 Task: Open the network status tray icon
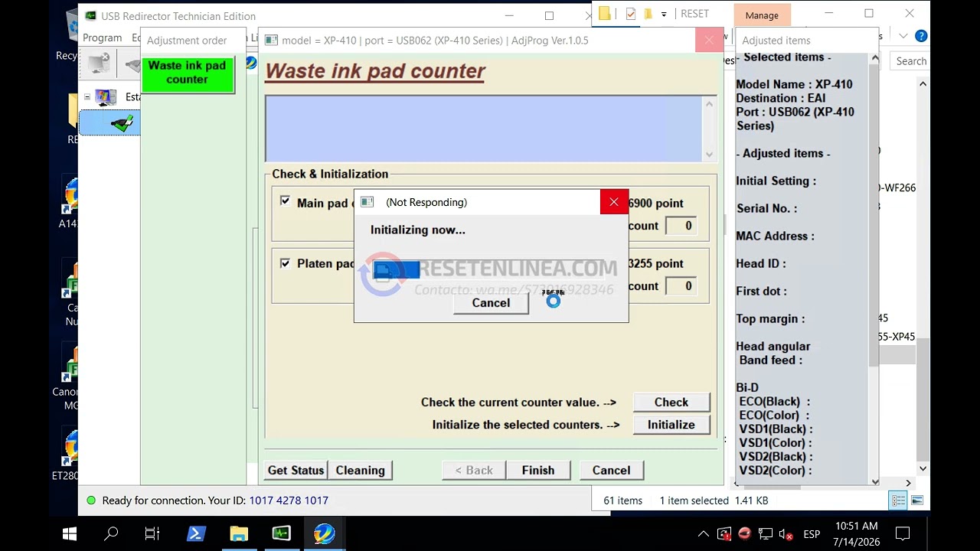point(765,534)
